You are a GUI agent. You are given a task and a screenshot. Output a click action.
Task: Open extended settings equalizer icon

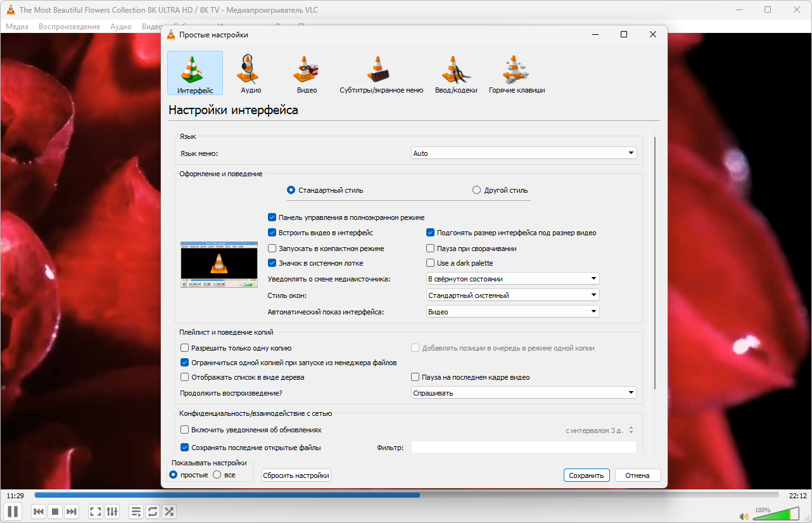[112, 511]
